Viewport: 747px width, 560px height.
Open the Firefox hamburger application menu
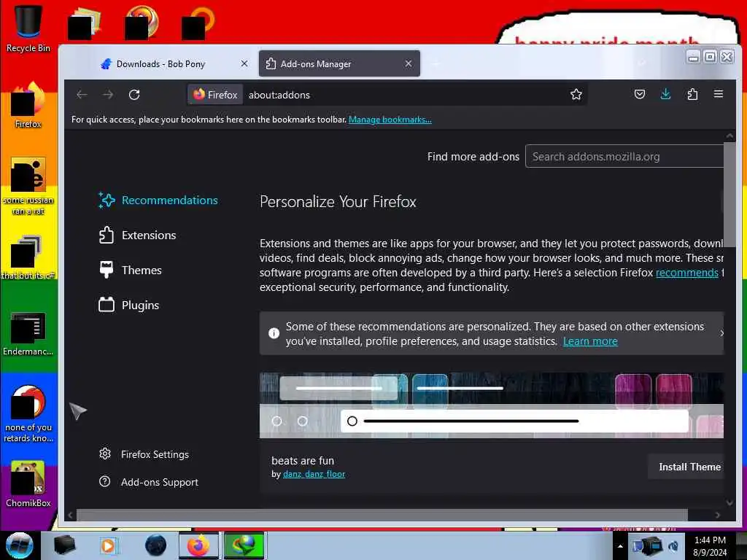point(719,94)
